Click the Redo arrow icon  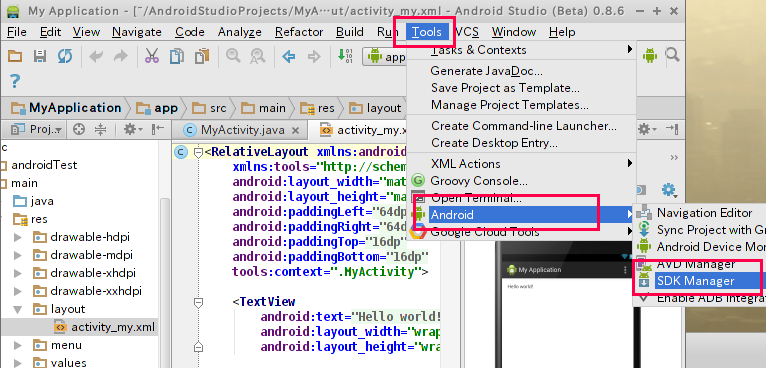tap(120, 57)
